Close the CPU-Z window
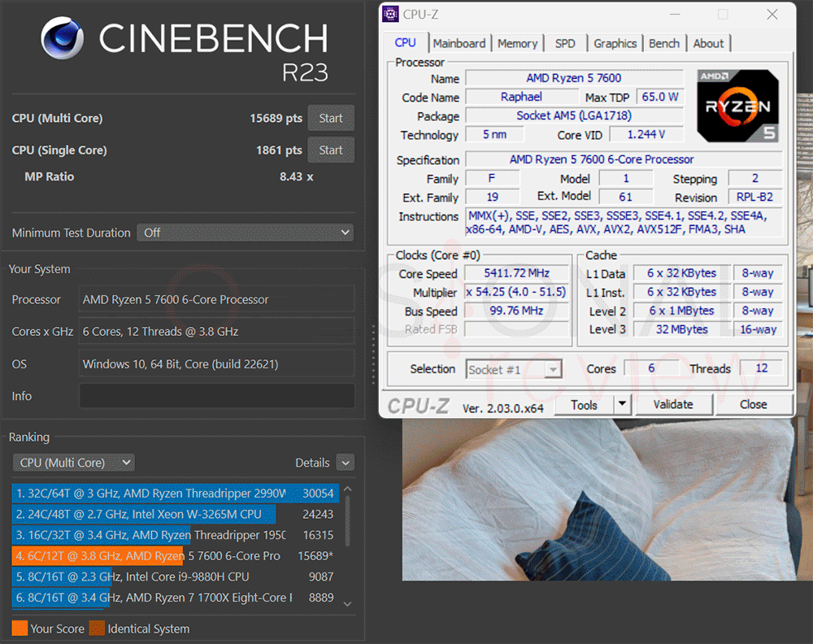Screen dimensions: 813x644 (x=772, y=15)
